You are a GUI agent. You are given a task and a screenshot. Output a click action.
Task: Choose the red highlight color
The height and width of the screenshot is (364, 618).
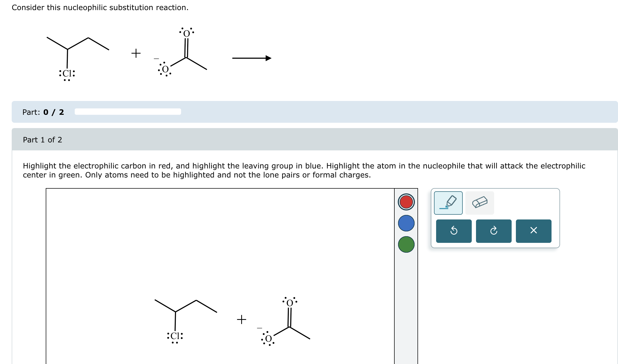point(406,202)
